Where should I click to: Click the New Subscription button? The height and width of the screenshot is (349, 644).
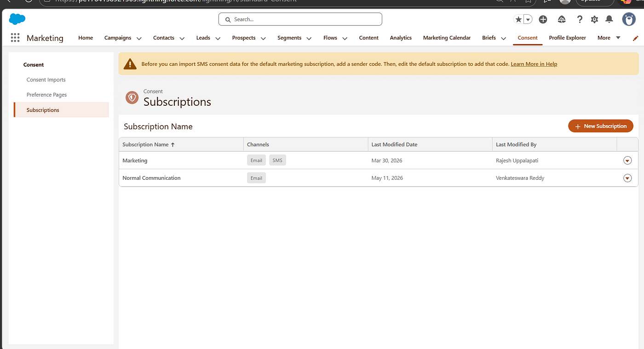pos(601,126)
